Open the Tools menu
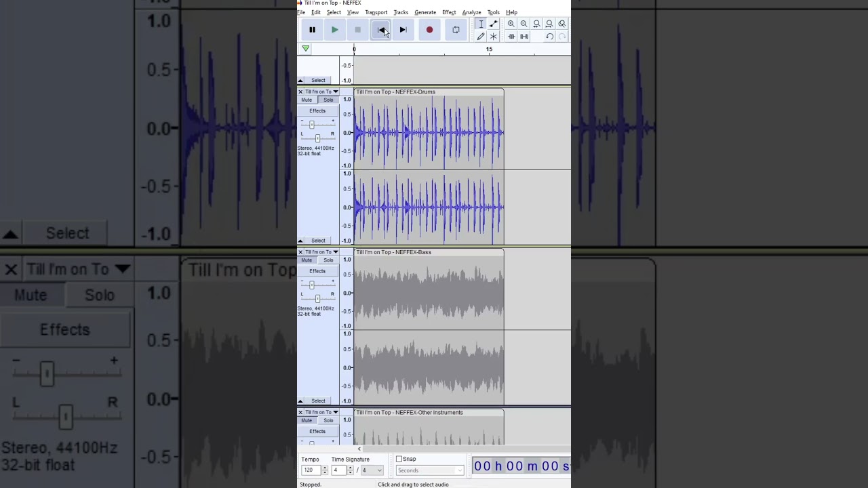This screenshot has width=868, height=488. tap(493, 12)
